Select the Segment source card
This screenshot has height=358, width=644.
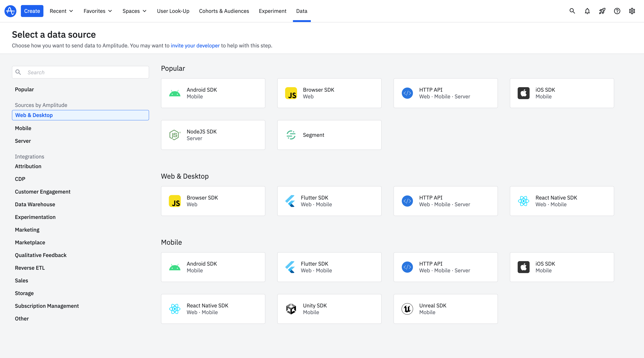329,135
